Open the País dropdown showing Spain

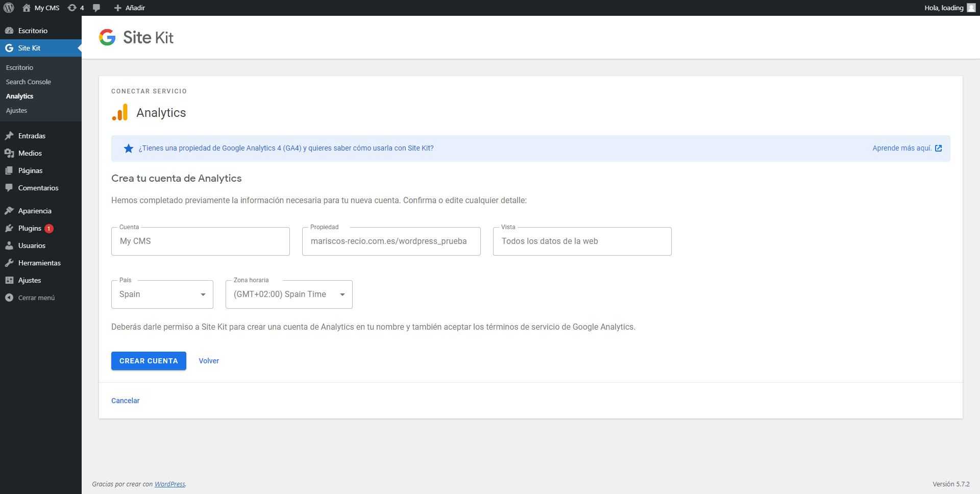162,294
